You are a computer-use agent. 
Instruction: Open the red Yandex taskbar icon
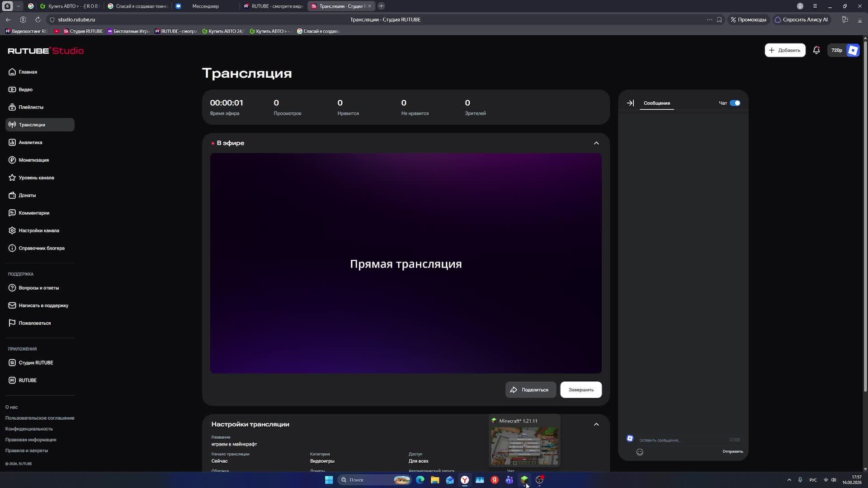coord(495,480)
